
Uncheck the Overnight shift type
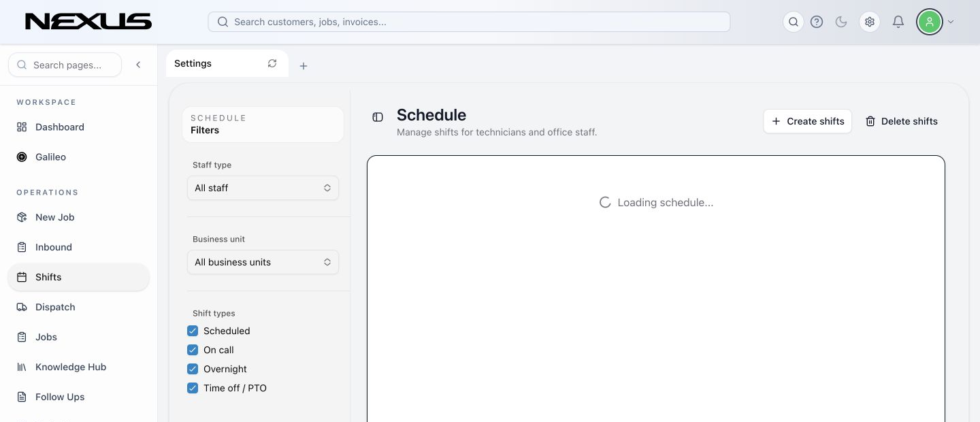193,369
